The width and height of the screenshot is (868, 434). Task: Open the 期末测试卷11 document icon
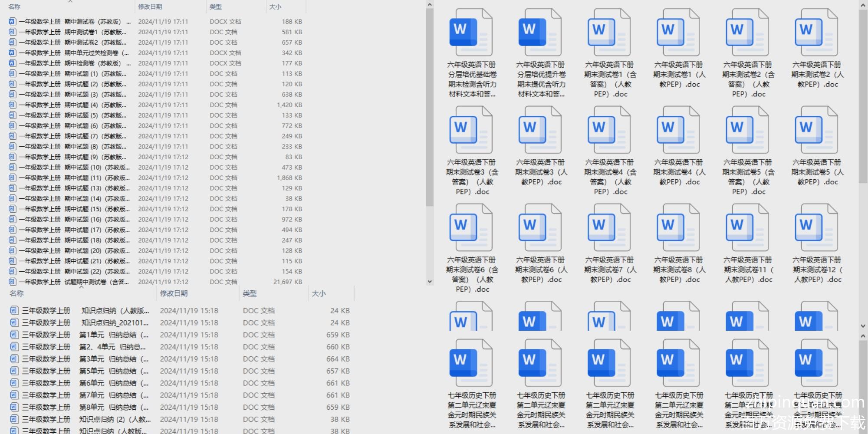pyautogui.click(x=747, y=228)
